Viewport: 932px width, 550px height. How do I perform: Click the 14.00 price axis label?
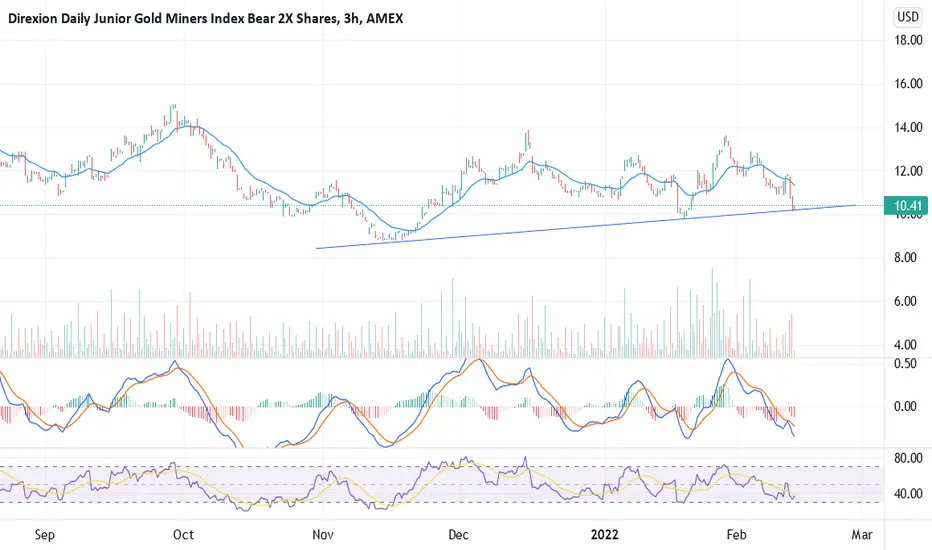908,127
